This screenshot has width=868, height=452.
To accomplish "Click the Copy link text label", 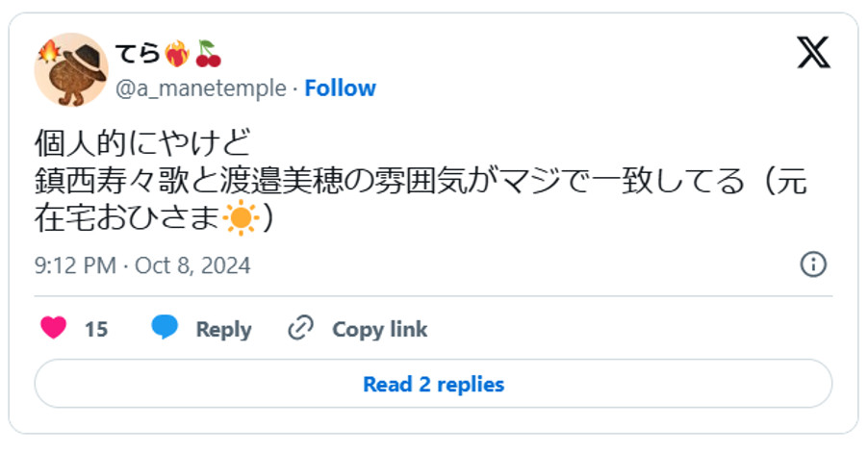I will click(x=379, y=329).
